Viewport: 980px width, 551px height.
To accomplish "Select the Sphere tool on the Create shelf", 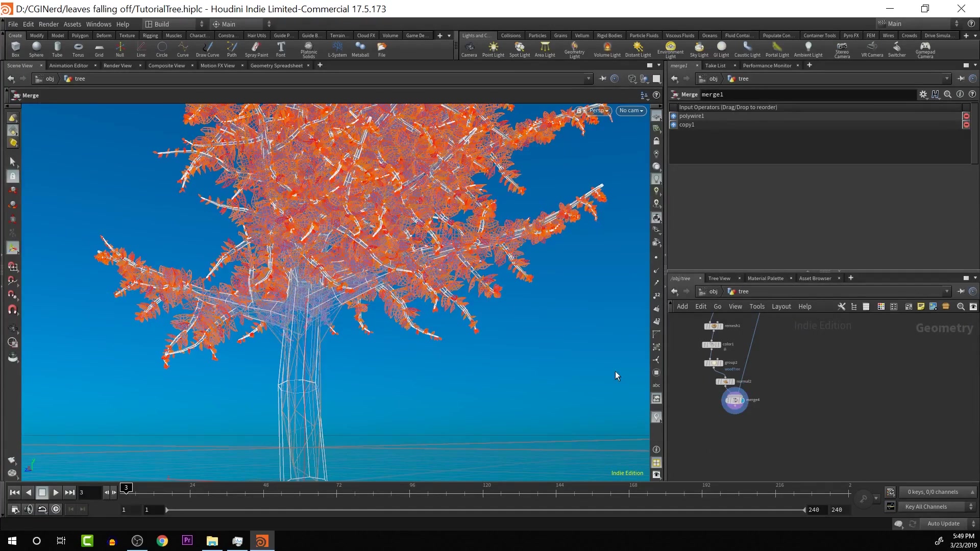I will click(x=36, y=49).
